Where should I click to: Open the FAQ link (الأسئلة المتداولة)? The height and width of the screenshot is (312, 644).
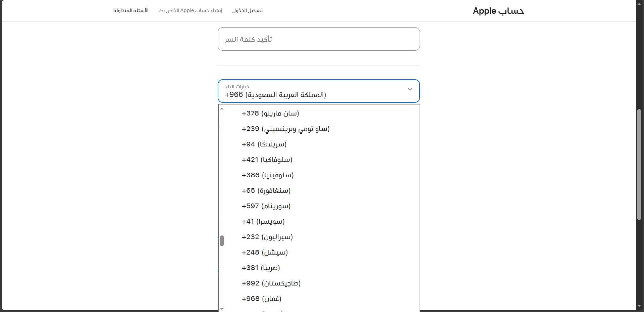pos(131,11)
